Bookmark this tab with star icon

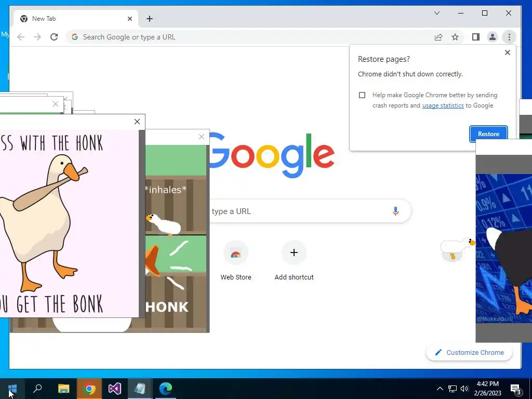pos(455,37)
